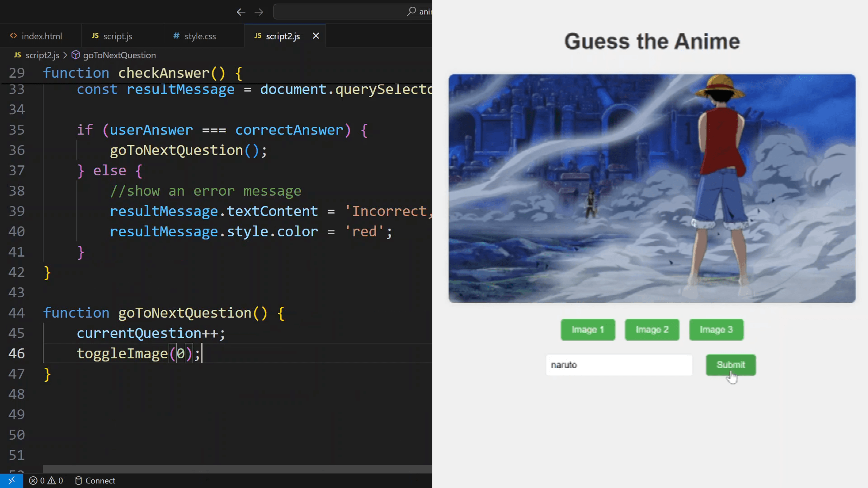Click the //show an error message comment

click(206, 191)
